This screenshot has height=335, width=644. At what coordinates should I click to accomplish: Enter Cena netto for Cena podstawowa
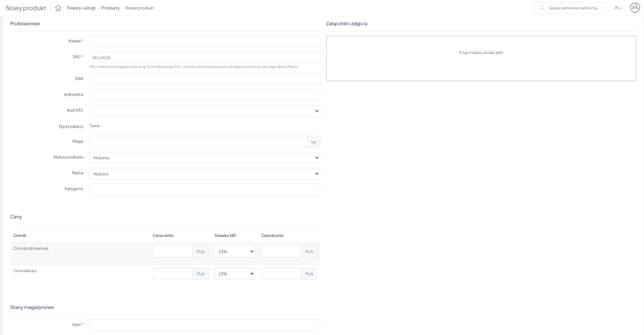tap(172, 251)
